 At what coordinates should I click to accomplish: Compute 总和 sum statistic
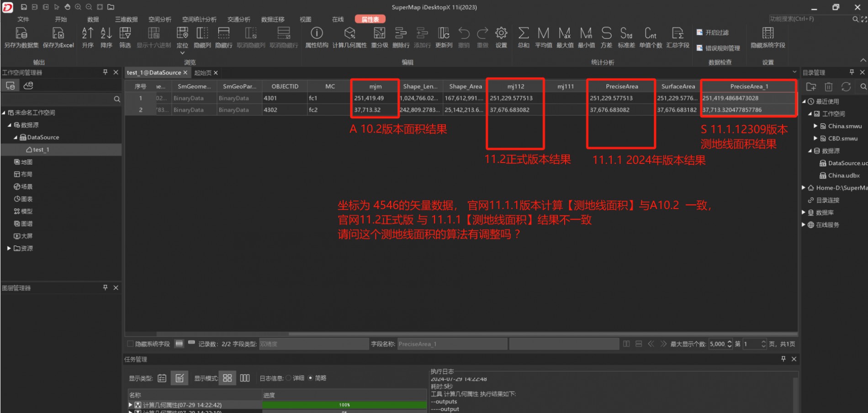point(524,37)
